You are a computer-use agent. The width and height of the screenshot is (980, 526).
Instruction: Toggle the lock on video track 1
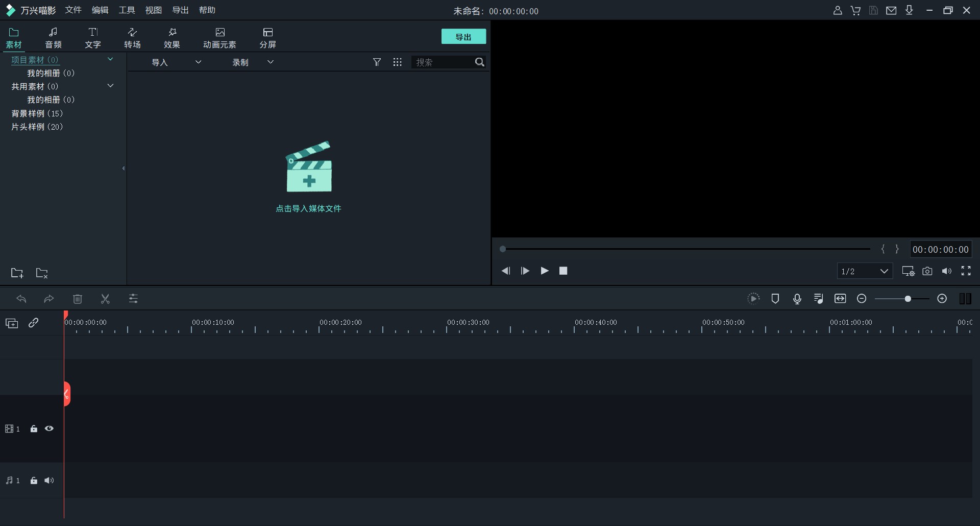[34, 429]
